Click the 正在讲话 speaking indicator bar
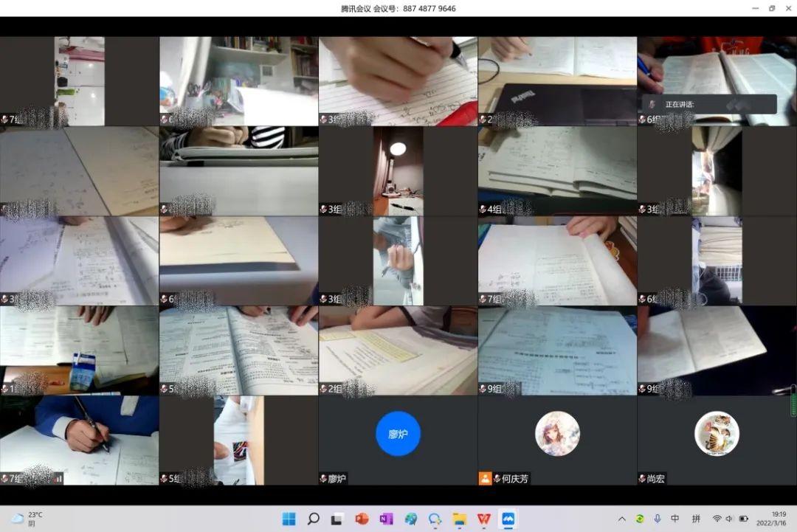The image size is (797, 532). click(708, 104)
